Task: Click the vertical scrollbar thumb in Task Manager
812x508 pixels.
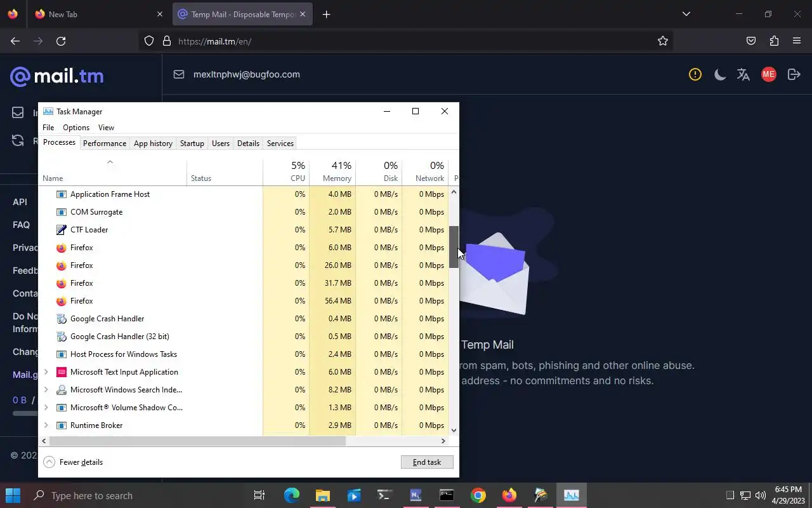Action: (454, 247)
